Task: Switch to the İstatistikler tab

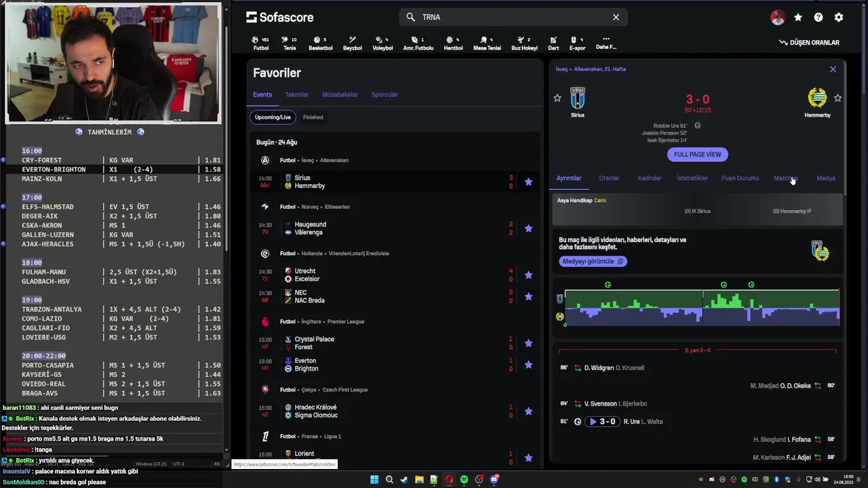Action: (692, 178)
